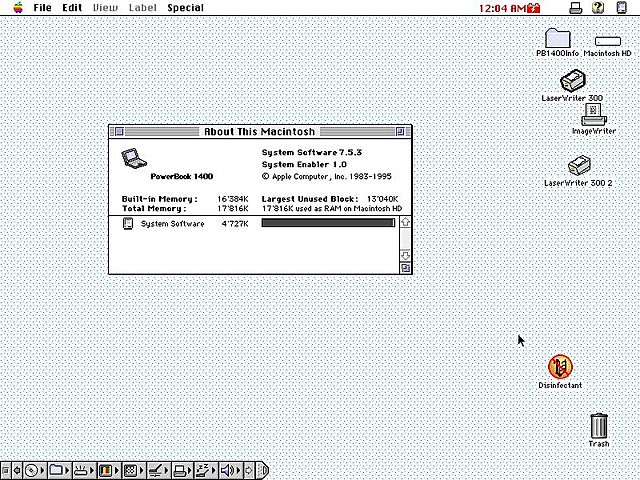Viewport: 640px width, 480px height.
Task: Click the PowerBook 1400 laptop icon
Action: click(x=134, y=158)
